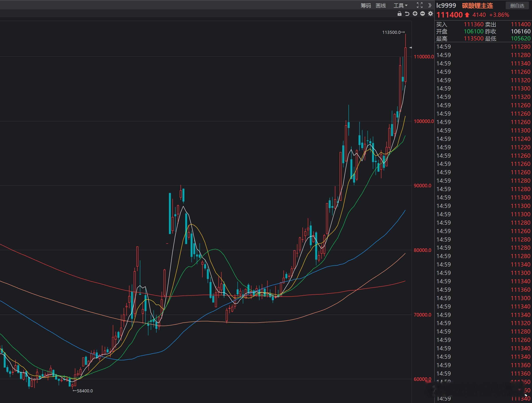
Task: Open chart settings gear icon
Action: pos(430,14)
